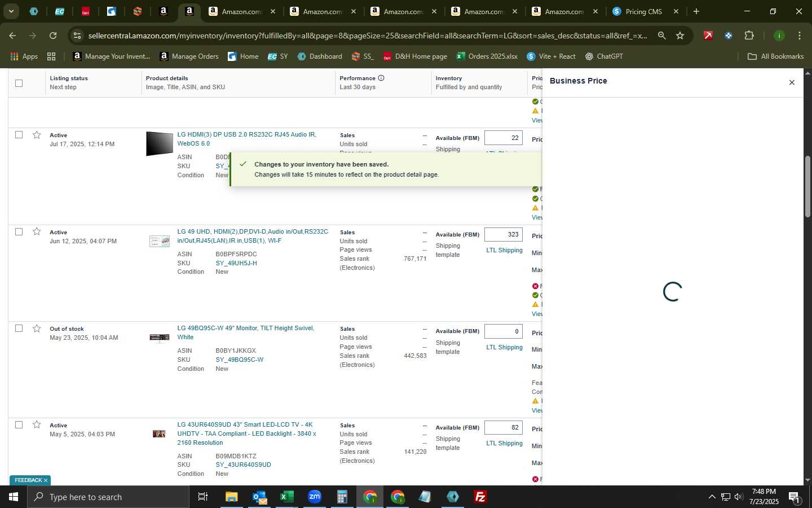Click thumbnail of LG 49 UHD product
This screenshot has height=508, width=812.
[160, 241]
